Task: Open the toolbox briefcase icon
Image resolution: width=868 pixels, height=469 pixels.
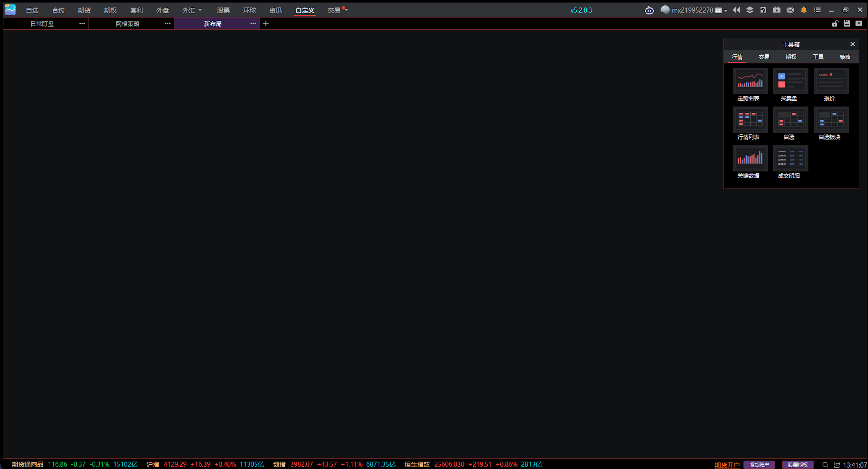Action: (x=859, y=23)
